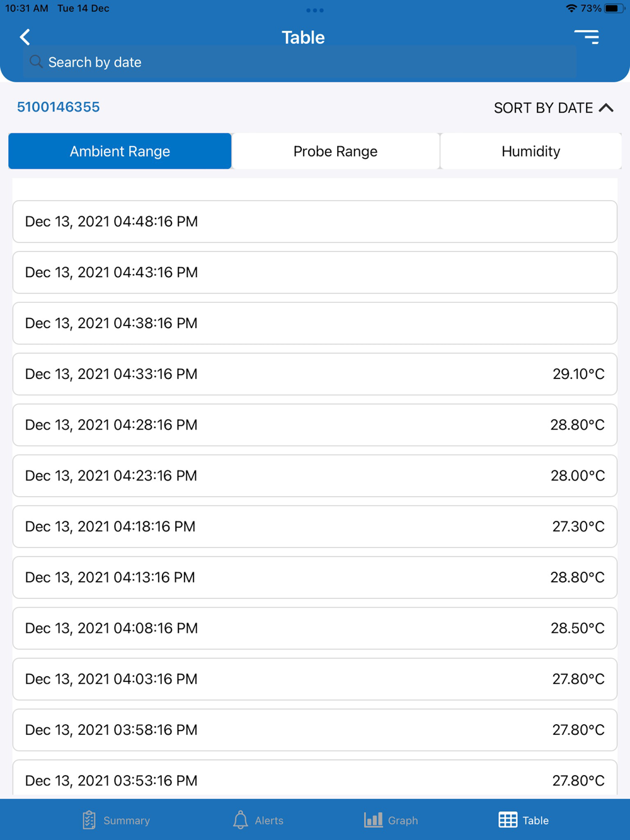The width and height of the screenshot is (630, 840).
Task: Select the 04:13:16 PM reading row
Action: pyautogui.click(x=315, y=577)
